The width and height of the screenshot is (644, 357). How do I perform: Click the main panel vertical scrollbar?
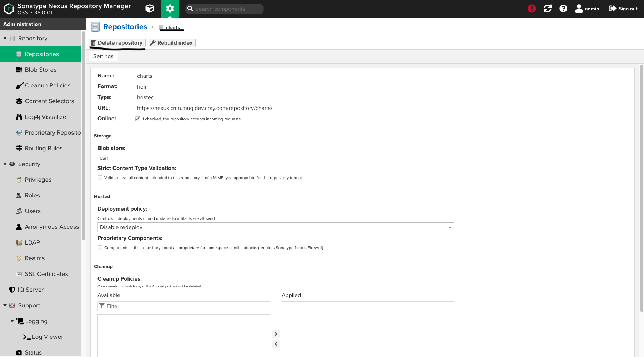point(642,188)
